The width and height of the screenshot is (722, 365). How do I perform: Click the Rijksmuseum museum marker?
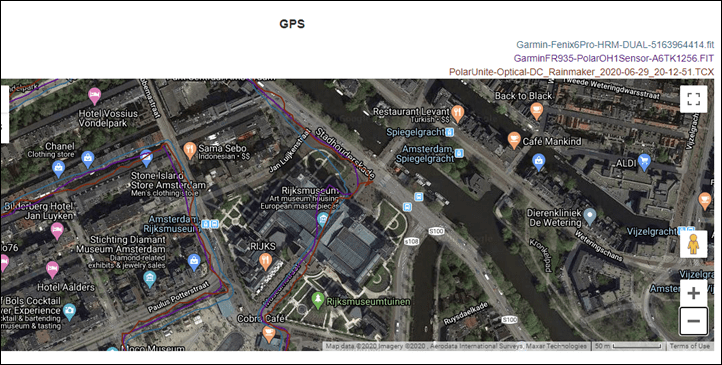[323, 219]
